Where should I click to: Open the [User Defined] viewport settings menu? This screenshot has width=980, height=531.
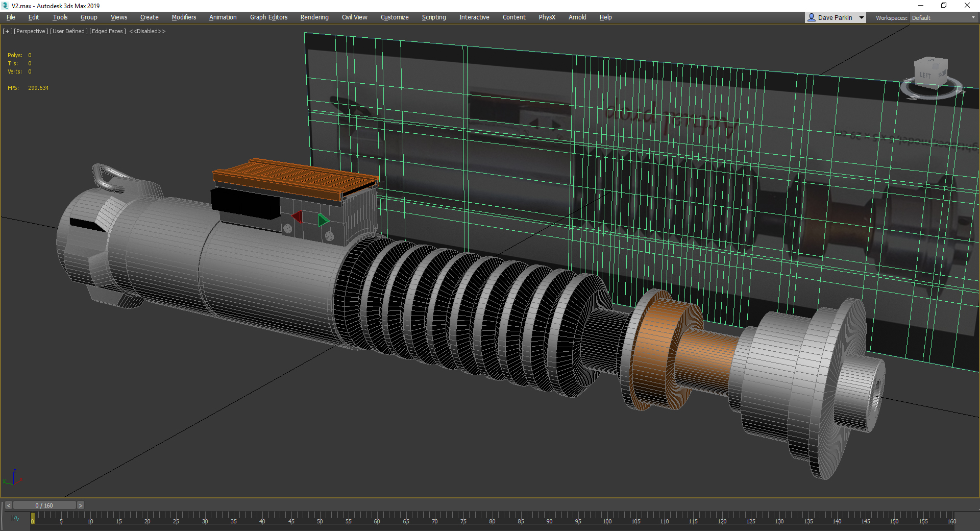click(x=69, y=31)
